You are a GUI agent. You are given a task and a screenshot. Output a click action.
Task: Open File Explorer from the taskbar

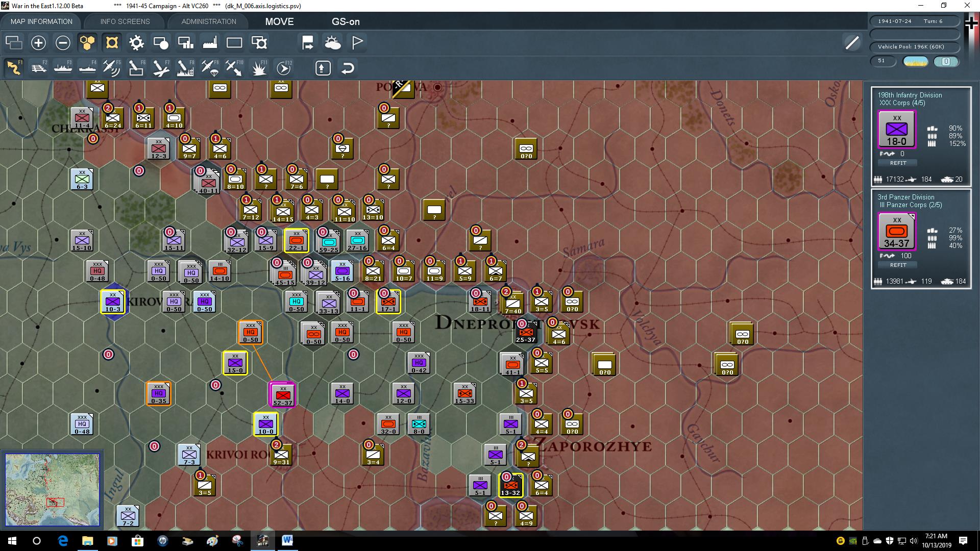tap(88, 541)
